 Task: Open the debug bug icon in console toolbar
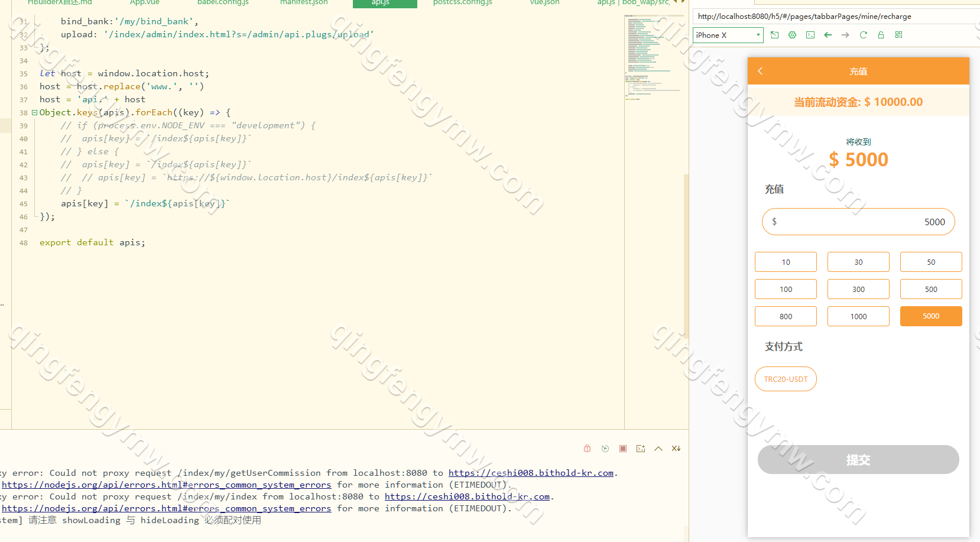[587, 449]
